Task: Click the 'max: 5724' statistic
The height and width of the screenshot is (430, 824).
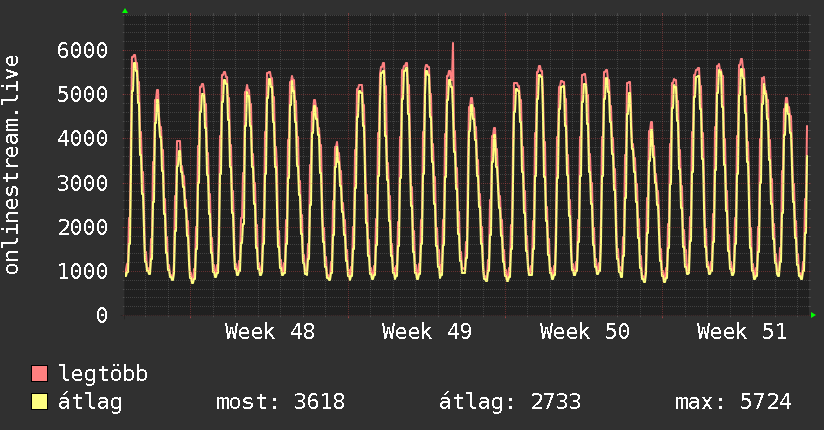Action: (733, 402)
